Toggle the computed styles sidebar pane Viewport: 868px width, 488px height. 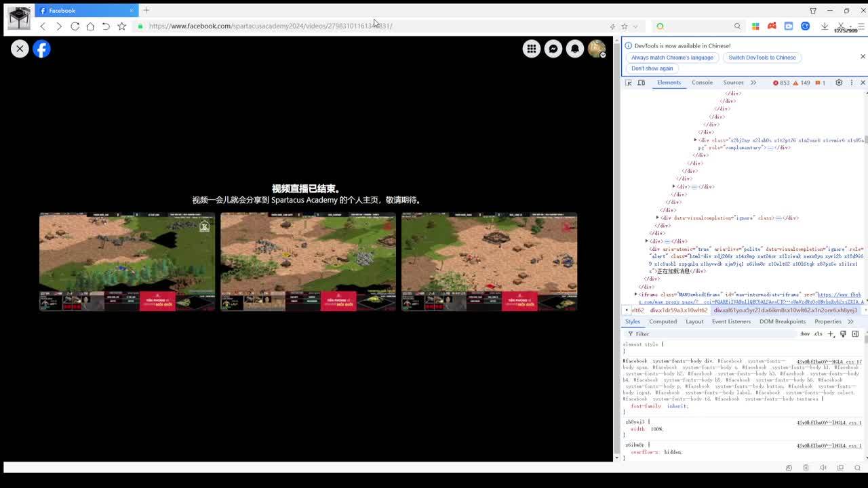click(x=855, y=334)
